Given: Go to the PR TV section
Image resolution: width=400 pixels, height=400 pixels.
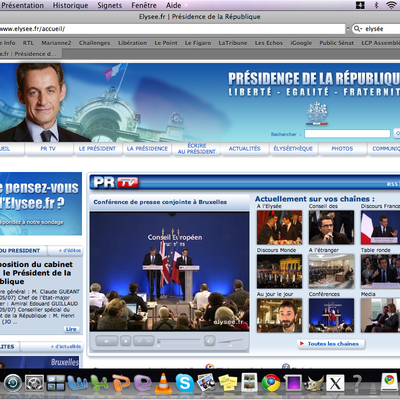Looking at the screenshot, I should click(48, 149).
